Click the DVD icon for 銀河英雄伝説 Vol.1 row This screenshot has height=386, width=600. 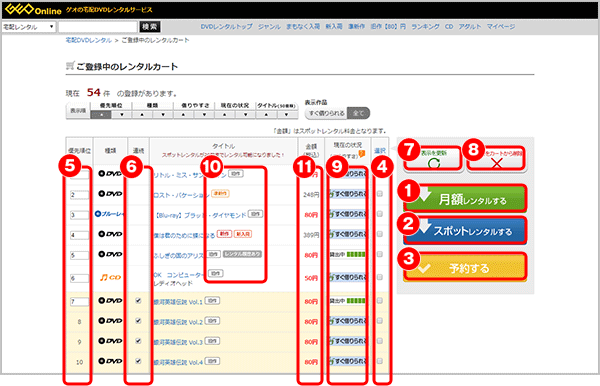coord(110,301)
